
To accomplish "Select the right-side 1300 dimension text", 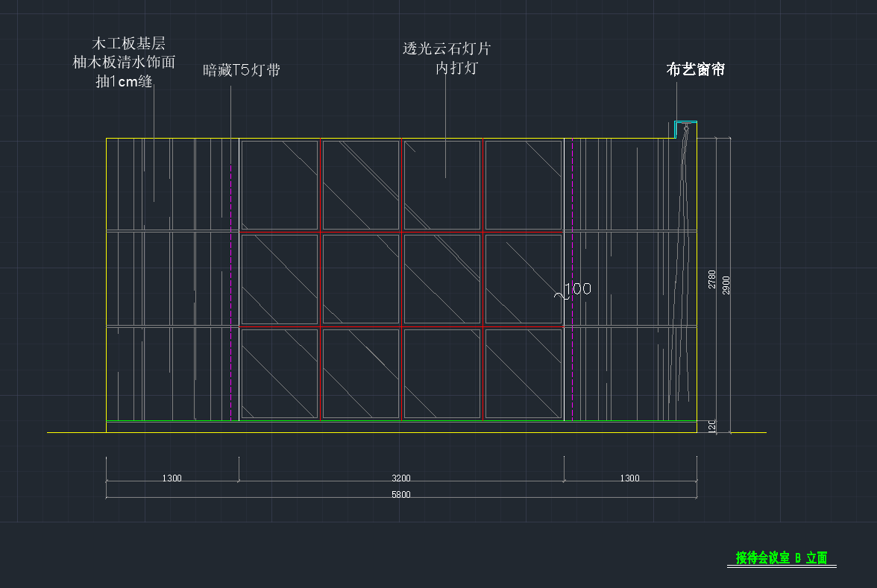I will coord(629,478).
